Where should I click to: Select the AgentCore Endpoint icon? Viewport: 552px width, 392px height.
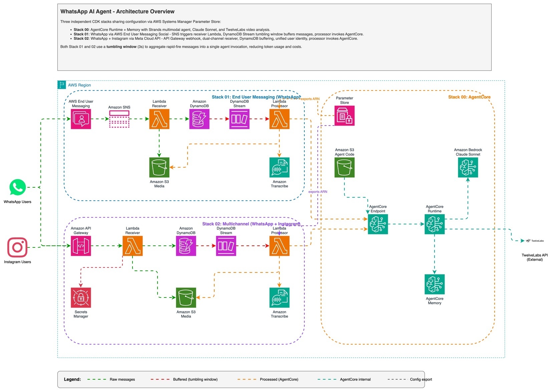[x=378, y=224]
